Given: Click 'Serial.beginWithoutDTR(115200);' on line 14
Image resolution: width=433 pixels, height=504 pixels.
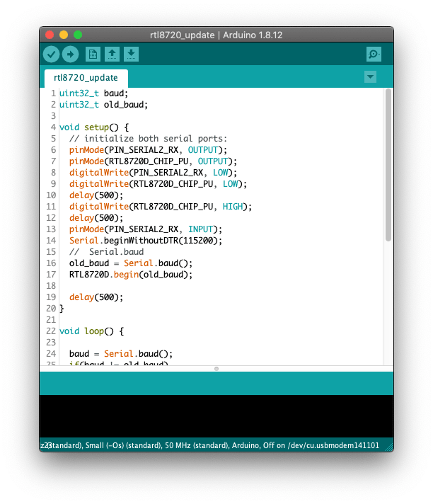Looking at the screenshot, I should [146, 241].
